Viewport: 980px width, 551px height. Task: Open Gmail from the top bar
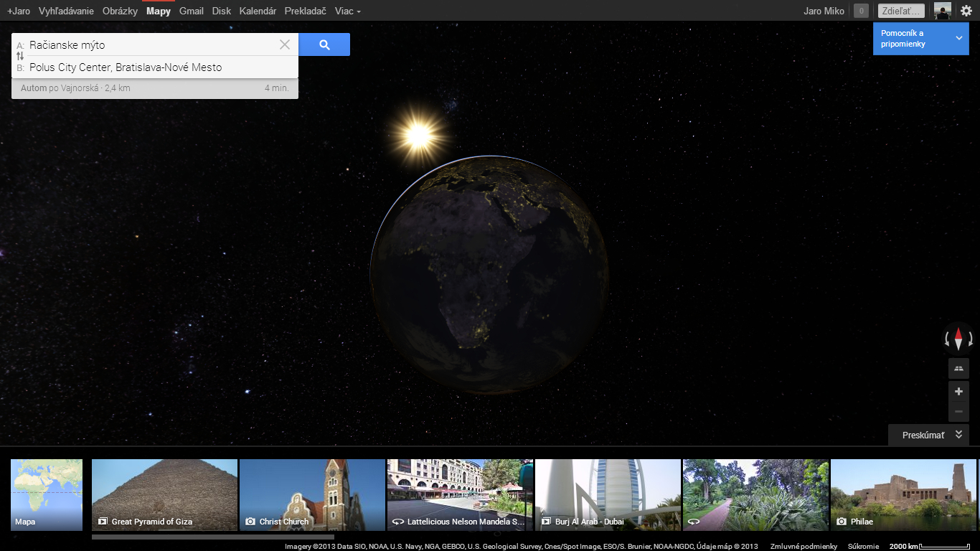[x=192, y=11]
